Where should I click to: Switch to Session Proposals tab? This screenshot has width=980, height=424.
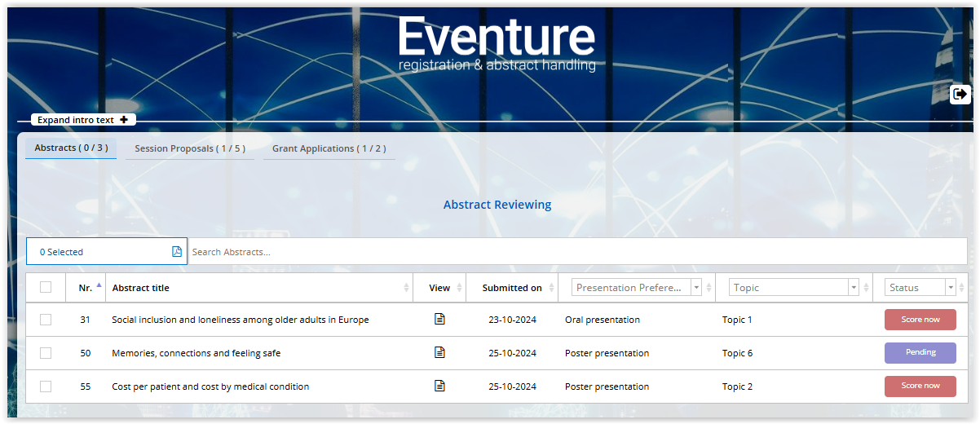(190, 148)
